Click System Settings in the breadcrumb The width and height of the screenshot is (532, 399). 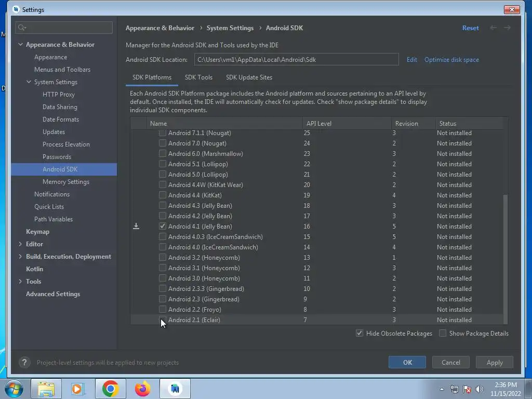click(x=230, y=28)
